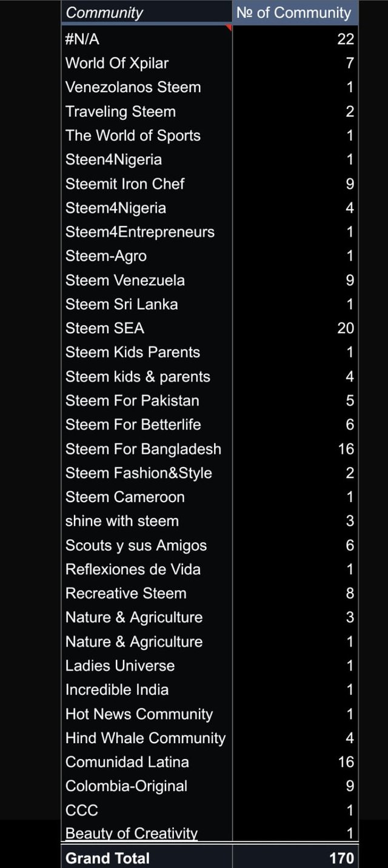Screen dimensions: 388x868
Task: Click the red comment indicator on #N/A cell
Action: click(x=229, y=28)
